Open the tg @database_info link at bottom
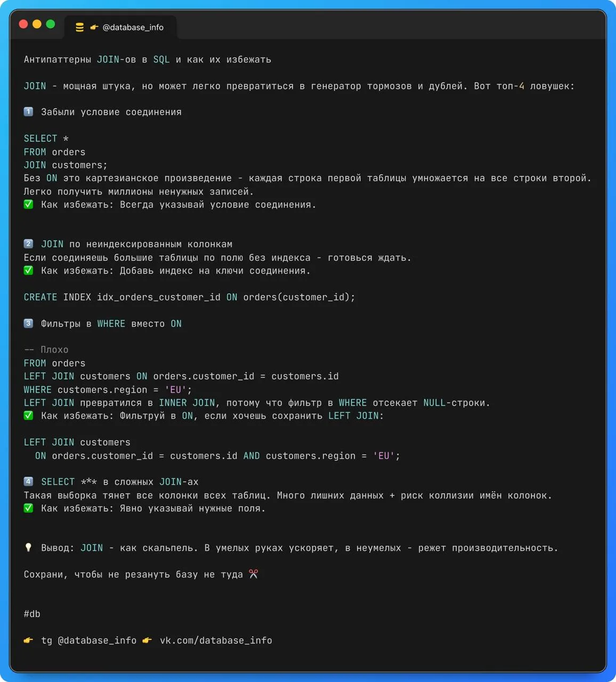616x682 pixels. tap(88, 640)
